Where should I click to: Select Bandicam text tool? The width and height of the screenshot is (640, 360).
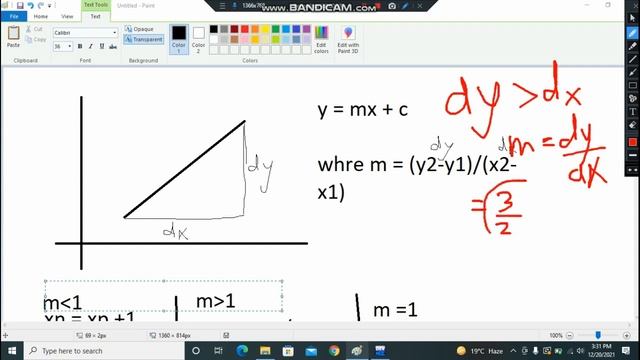633,111
